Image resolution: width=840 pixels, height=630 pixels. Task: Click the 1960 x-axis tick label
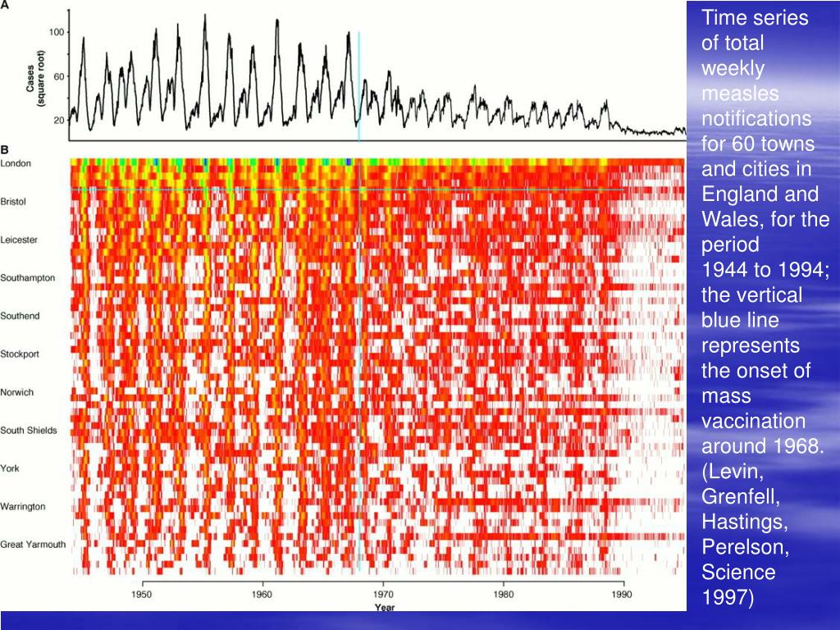262,594
